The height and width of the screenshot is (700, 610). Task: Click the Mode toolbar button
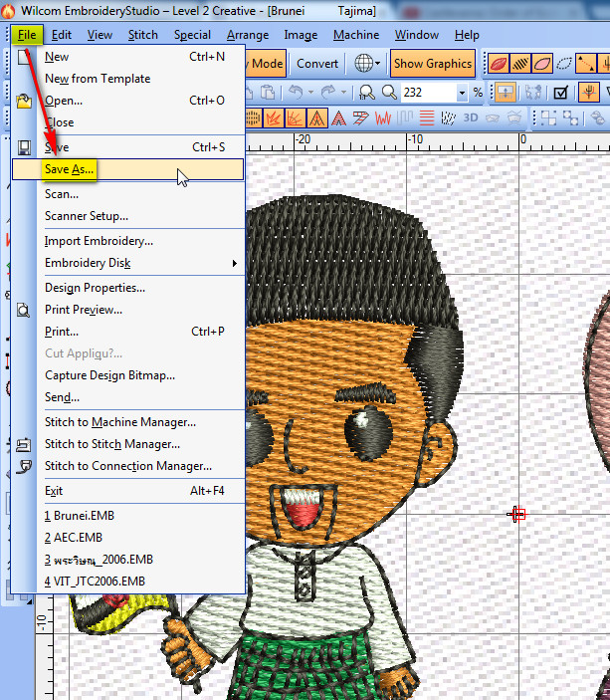point(267,64)
